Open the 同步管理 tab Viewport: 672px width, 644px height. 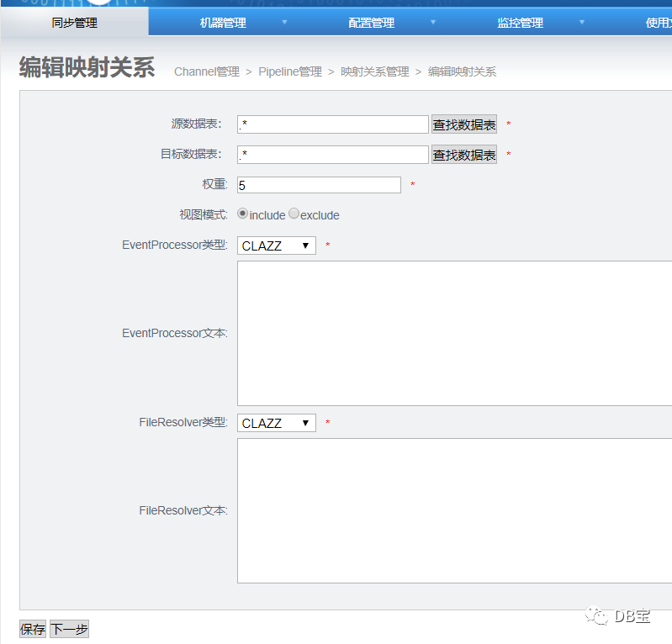point(74,23)
